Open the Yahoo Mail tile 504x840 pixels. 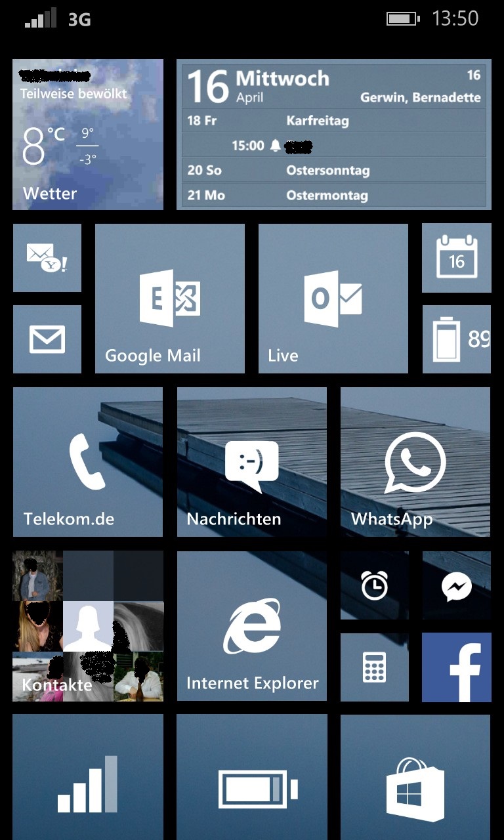pyautogui.click(x=47, y=258)
